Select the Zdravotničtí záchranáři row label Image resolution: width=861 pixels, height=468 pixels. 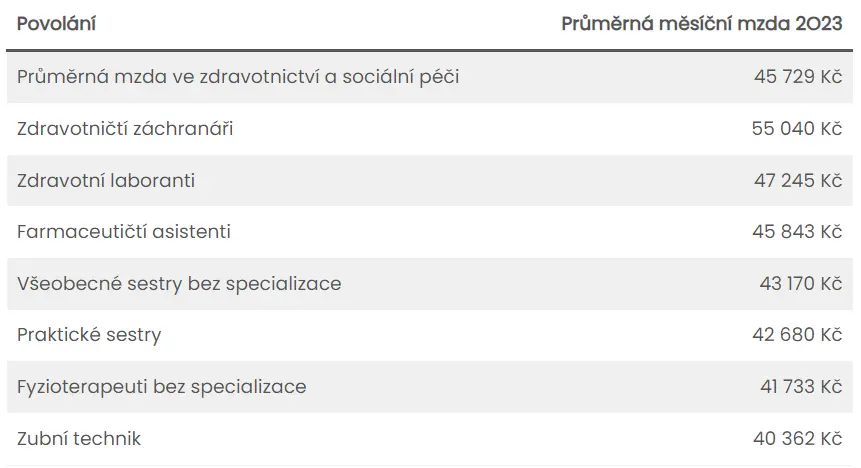click(x=125, y=129)
